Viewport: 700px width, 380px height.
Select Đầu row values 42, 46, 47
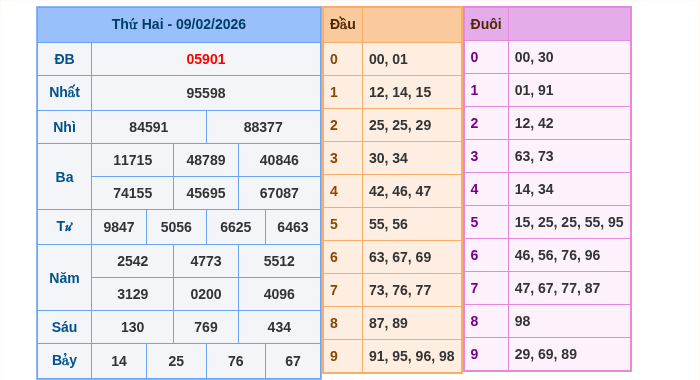coord(400,192)
